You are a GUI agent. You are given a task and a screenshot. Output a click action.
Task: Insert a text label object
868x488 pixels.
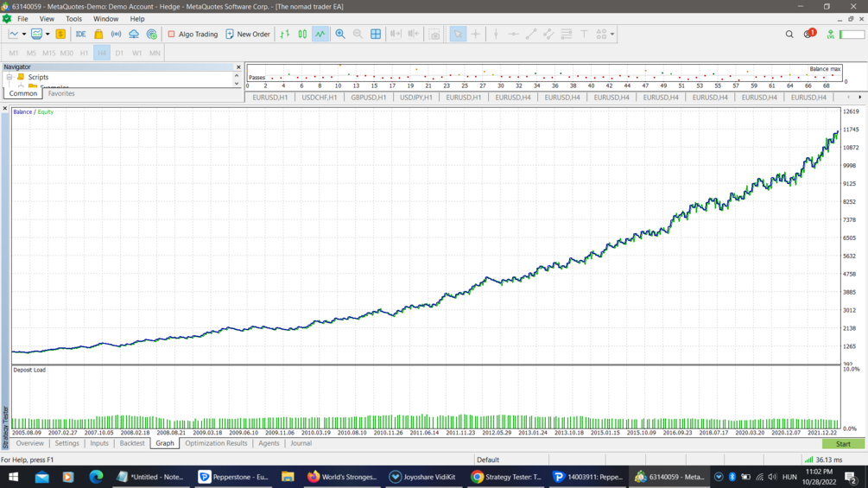pyautogui.click(x=584, y=35)
